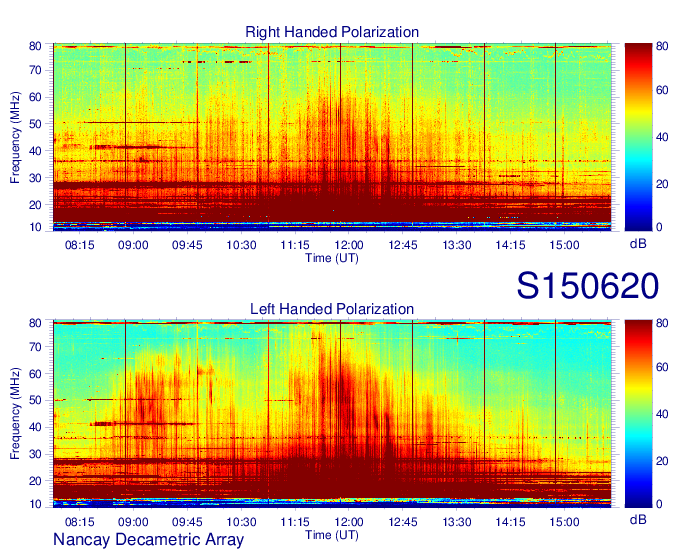Screen dimensions: 680x552
Task: Click the 10 MHz tick label on the bottom plot
Action: point(35,504)
